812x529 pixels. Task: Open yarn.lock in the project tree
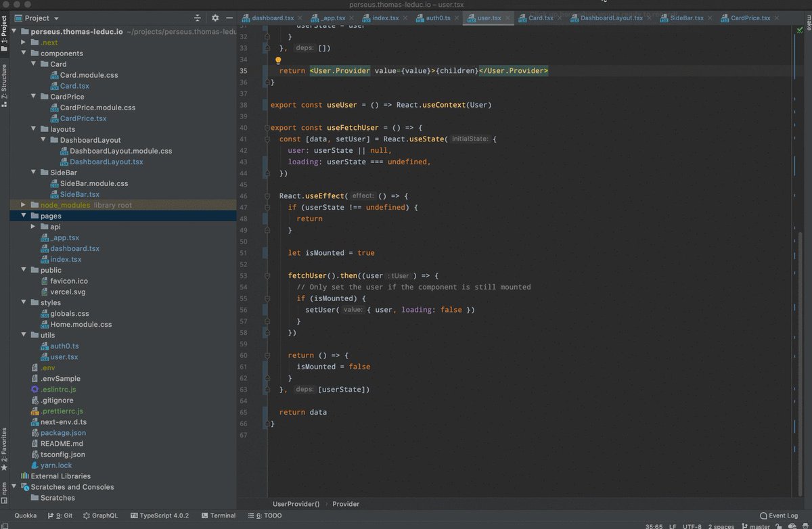coord(51,465)
